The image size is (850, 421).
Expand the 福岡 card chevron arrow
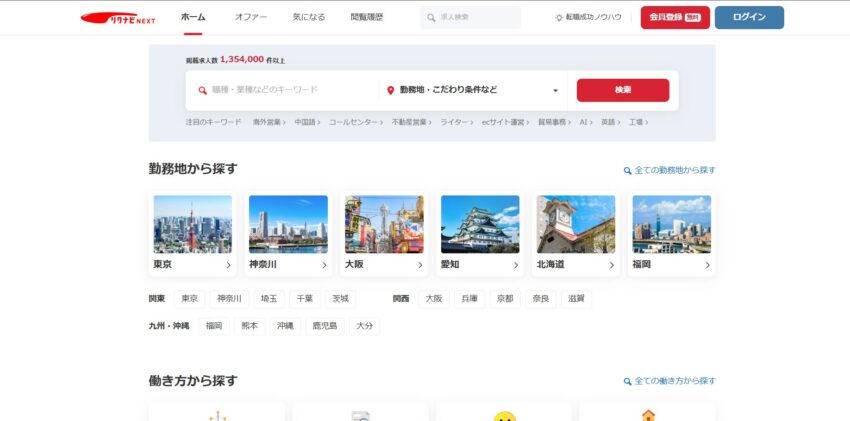[707, 265]
